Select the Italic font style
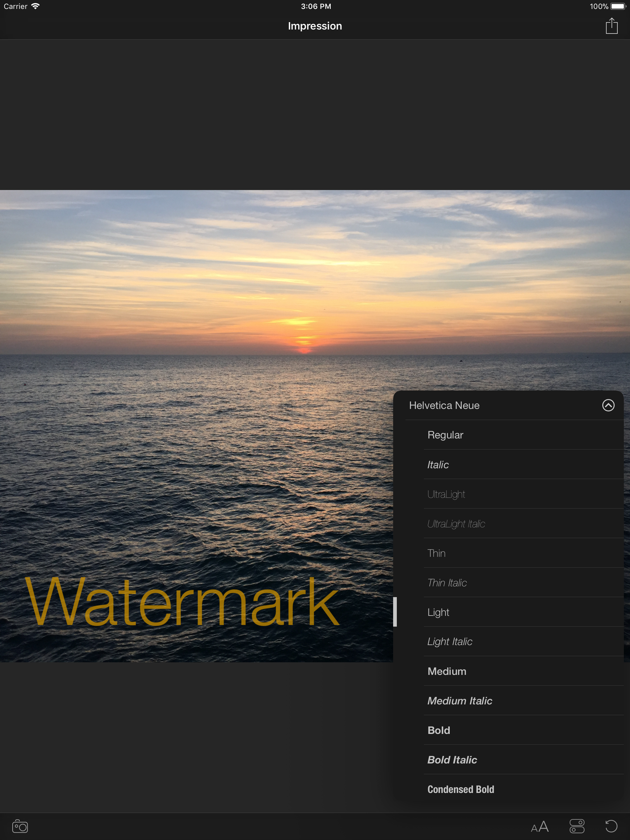 [438, 465]
